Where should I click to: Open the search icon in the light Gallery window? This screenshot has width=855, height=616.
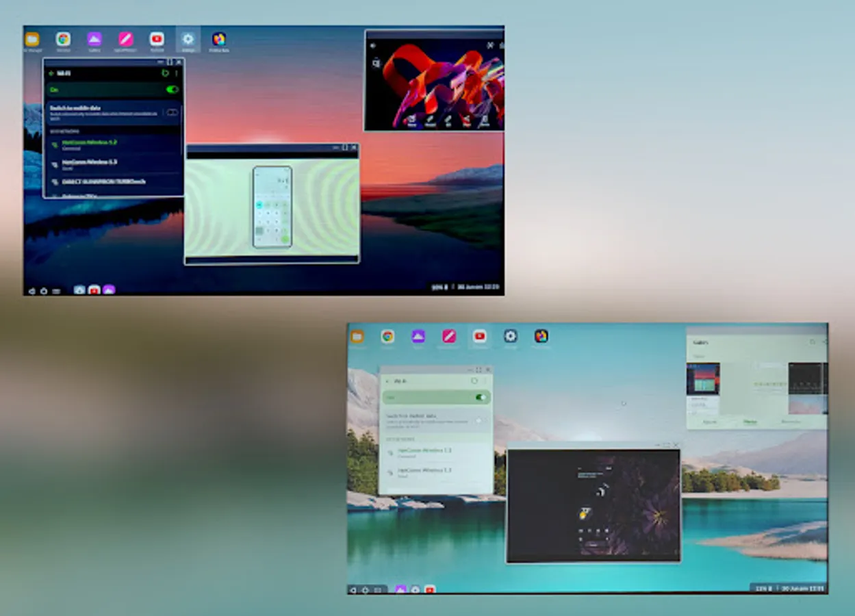813,342
